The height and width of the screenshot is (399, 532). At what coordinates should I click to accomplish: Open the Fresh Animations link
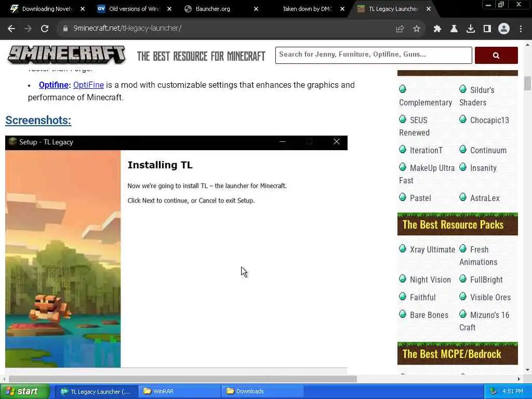tap(478, 256)
